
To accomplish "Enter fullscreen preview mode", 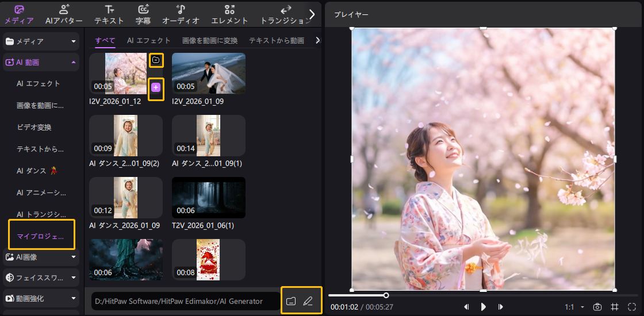I will (632, 307).
